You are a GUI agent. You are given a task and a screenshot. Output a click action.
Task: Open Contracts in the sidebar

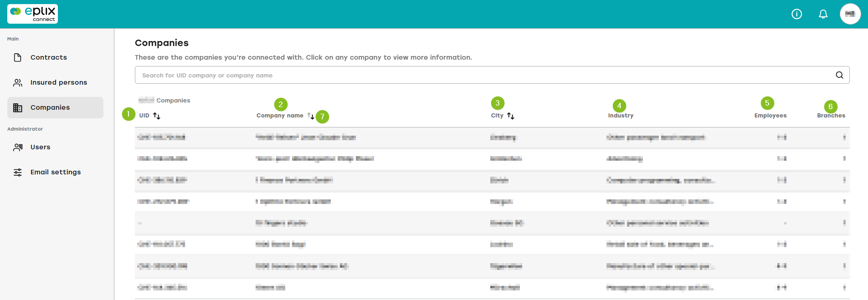tap(55, 57)
